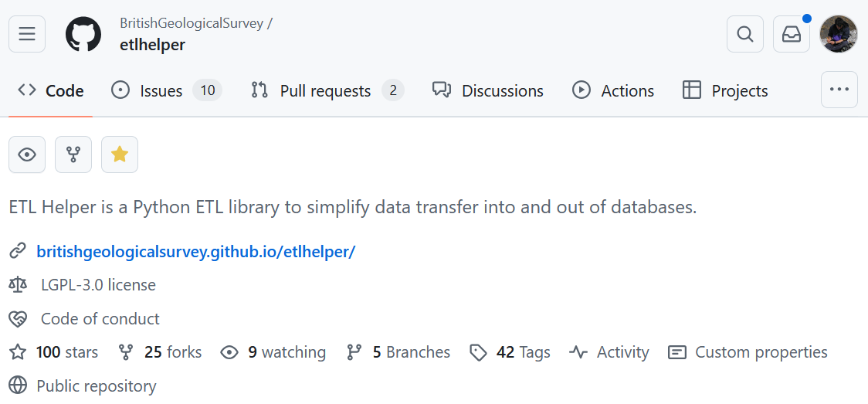This screenshot has width=868, height=404.
Task: Open the notifications inbox
Action: click(x=791, y=34)
